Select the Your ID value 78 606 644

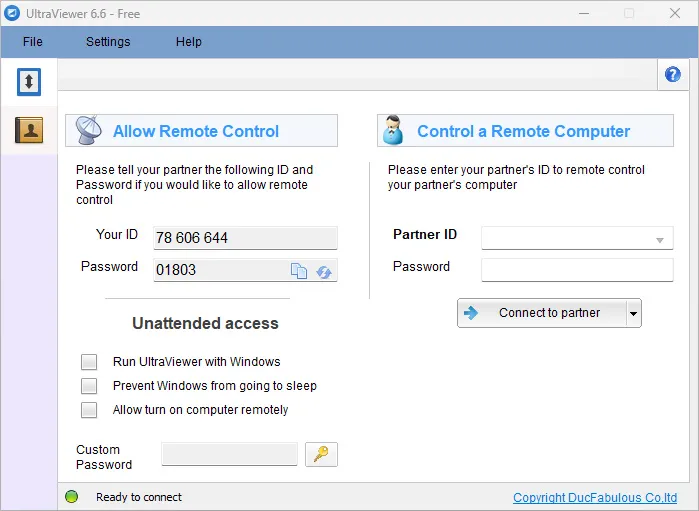coord(192,238)
